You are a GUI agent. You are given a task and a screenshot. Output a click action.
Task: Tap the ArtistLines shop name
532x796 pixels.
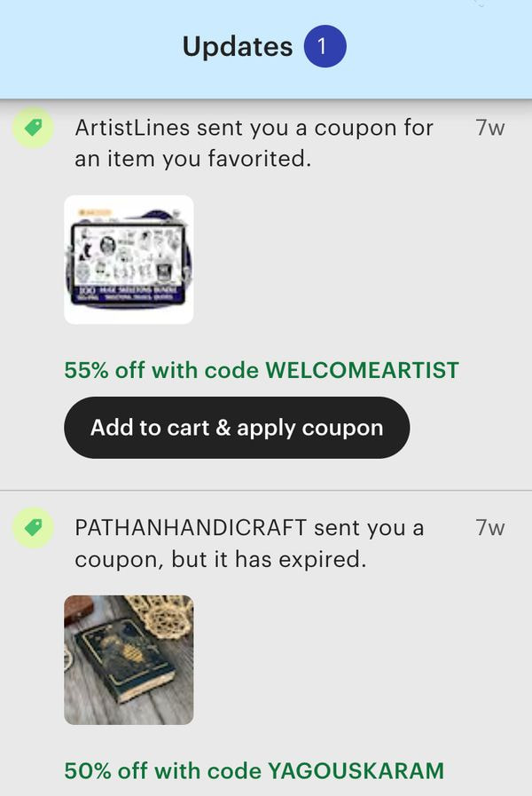point(132,128)
